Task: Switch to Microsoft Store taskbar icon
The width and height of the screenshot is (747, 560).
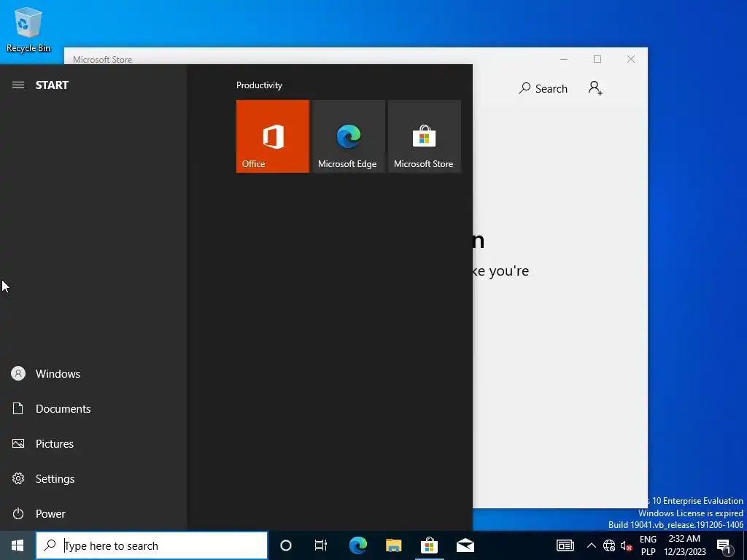Action: click(429, 545)
